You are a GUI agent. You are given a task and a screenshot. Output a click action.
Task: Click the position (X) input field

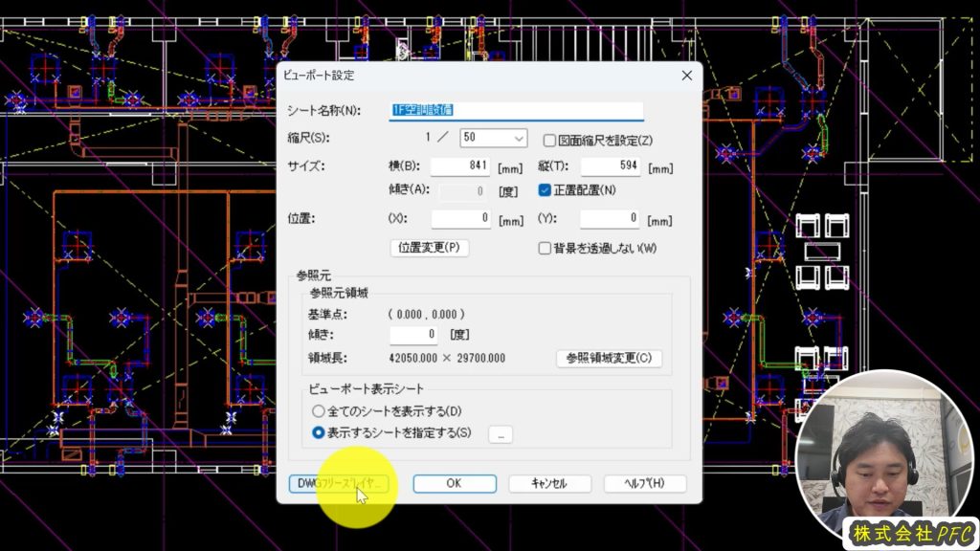click(x=460, y=219)
